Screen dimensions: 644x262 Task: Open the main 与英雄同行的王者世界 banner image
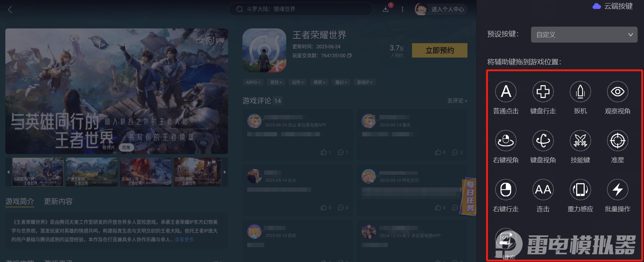(117, 91)
